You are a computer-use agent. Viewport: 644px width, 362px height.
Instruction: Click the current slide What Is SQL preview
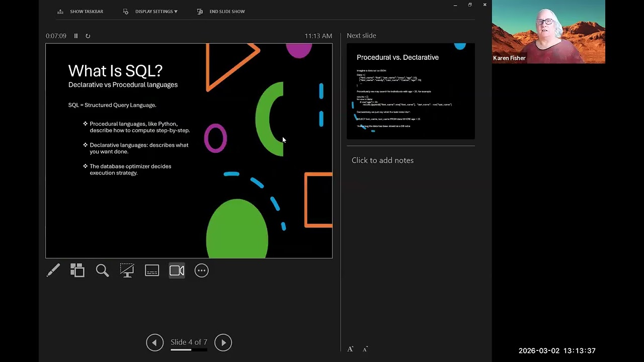(189, 151)
